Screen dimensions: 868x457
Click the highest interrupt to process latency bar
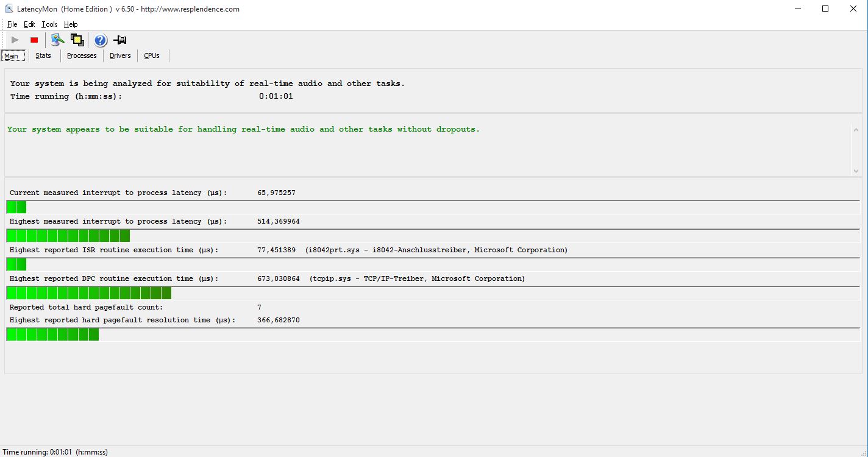point(433,236)
